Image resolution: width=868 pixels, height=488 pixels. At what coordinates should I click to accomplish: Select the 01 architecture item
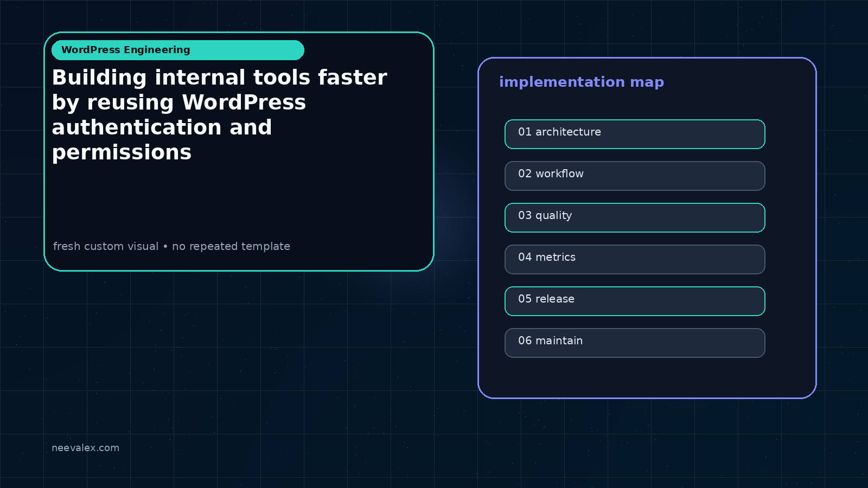635,134
